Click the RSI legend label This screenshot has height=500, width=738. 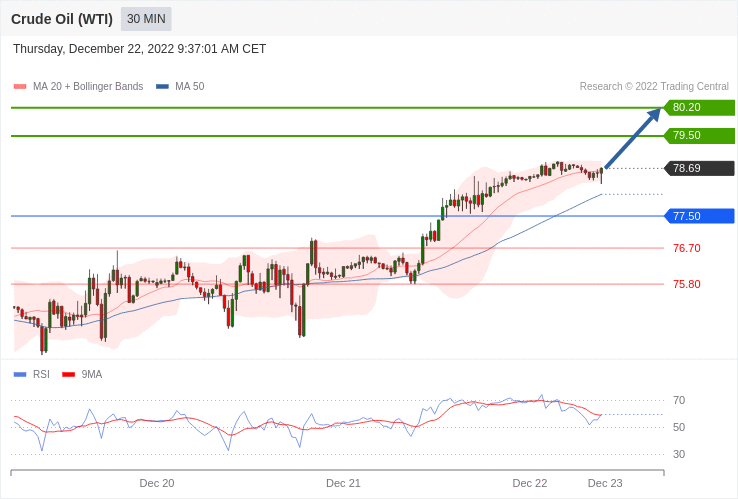click(x=41, y=375)
